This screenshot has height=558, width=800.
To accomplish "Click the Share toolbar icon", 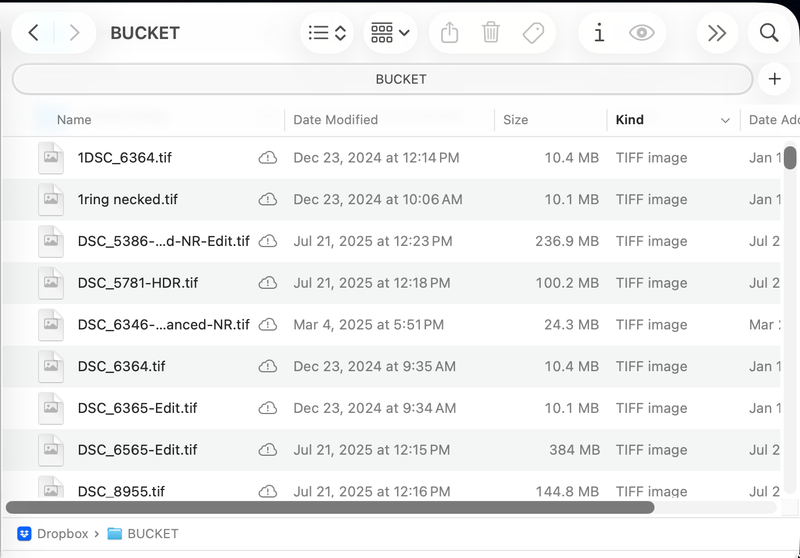I will [450, 33].
